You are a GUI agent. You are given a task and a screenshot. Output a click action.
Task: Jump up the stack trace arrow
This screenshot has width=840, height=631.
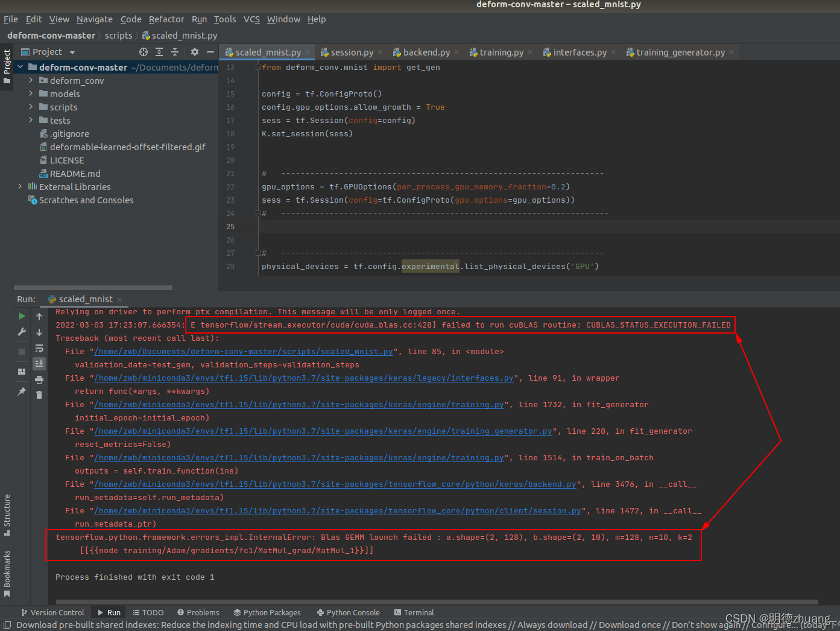click(39, 316)
